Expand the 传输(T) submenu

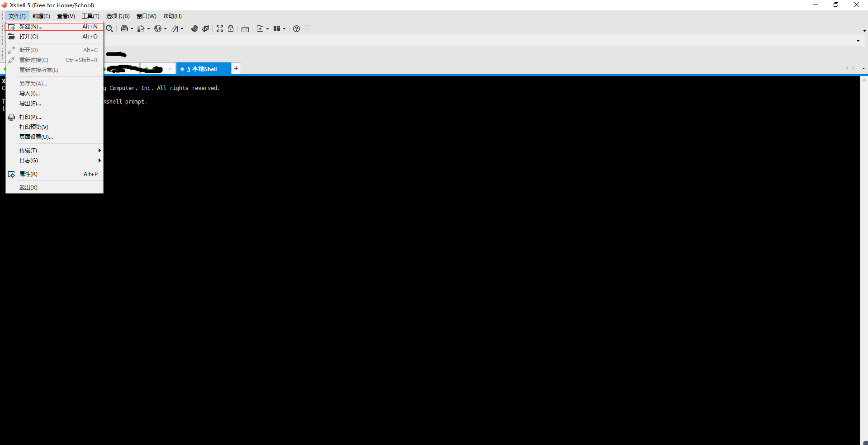[54, 151]
